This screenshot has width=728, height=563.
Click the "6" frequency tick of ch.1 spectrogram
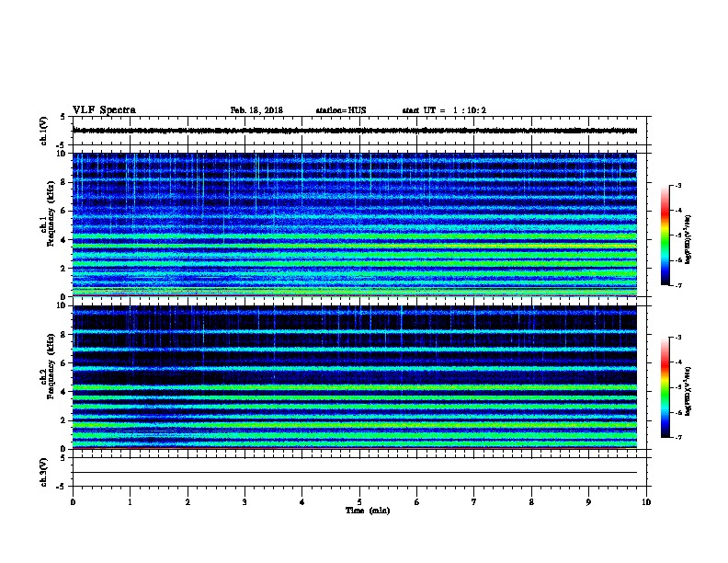coord(63,211)
